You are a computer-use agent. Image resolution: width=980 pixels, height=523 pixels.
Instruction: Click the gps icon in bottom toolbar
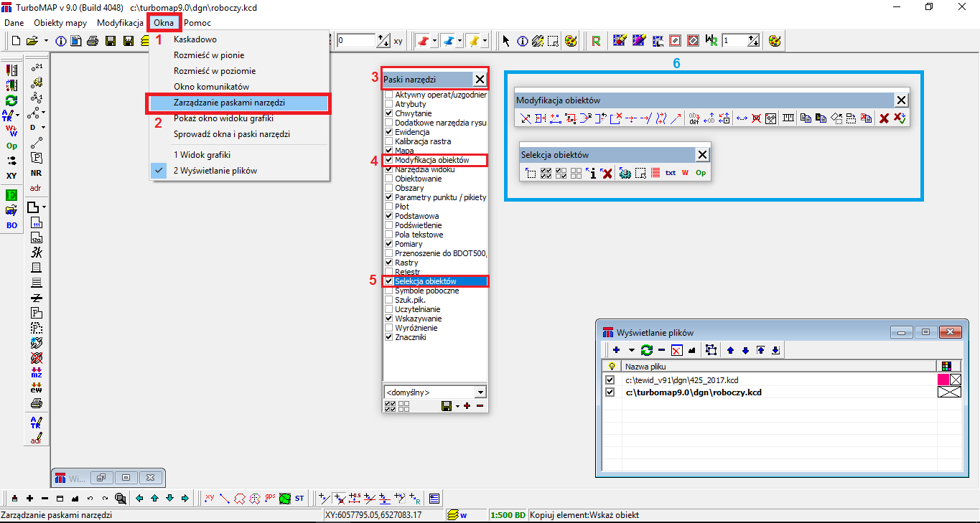click(x=271, y=497)
